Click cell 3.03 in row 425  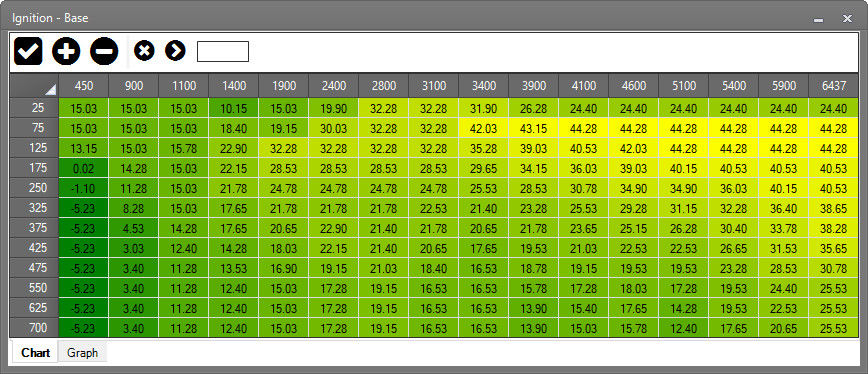[134, 248]
